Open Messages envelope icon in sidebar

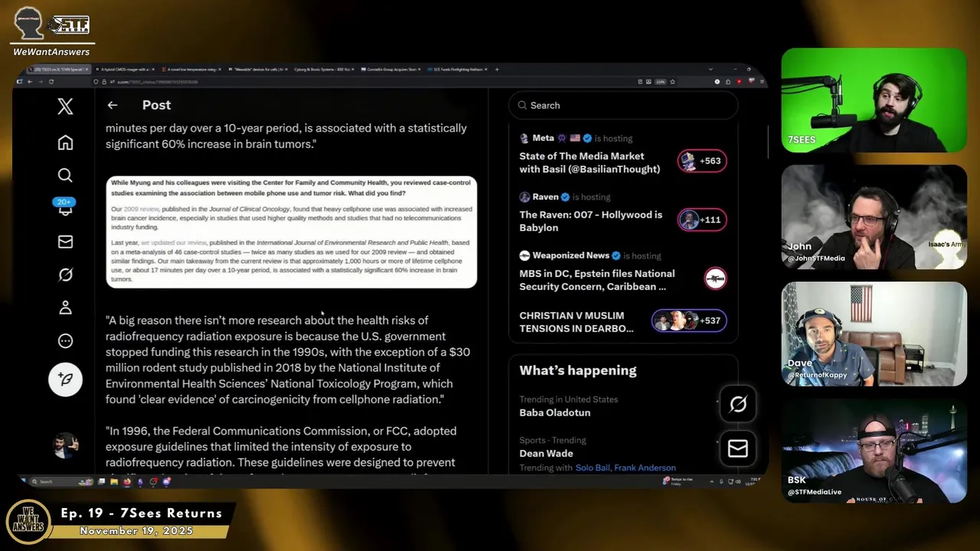65,242
